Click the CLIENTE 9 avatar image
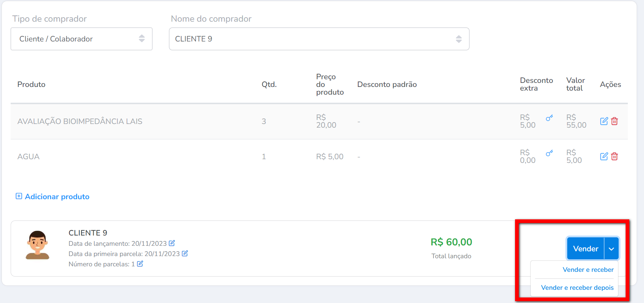644x303 pixels. pyautogui.click(x=37, y=245)
